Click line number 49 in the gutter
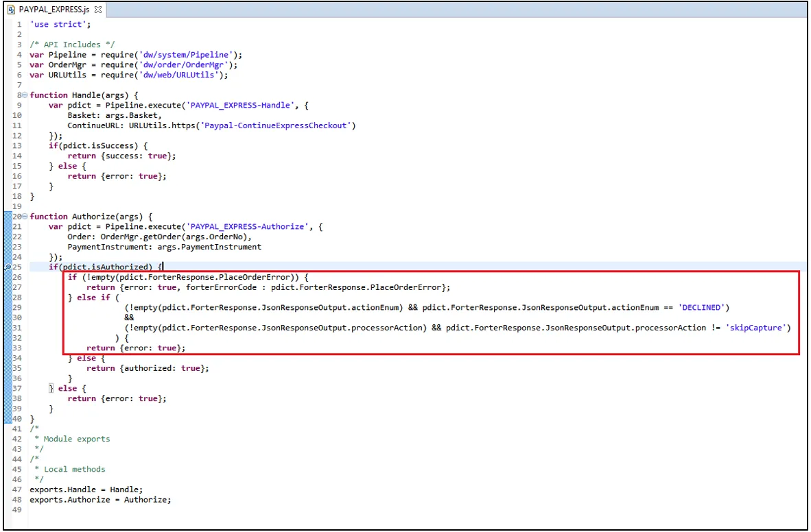 pyautogui.click(x=17, y=510)
